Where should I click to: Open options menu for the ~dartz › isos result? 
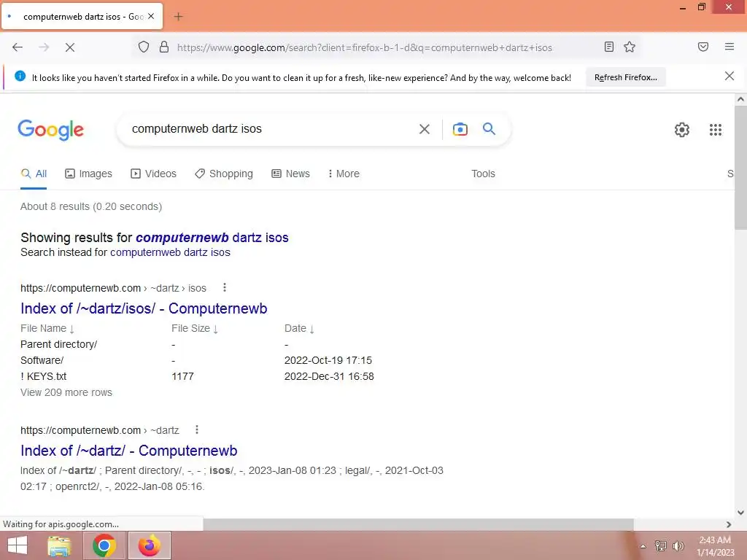[225, 287]
